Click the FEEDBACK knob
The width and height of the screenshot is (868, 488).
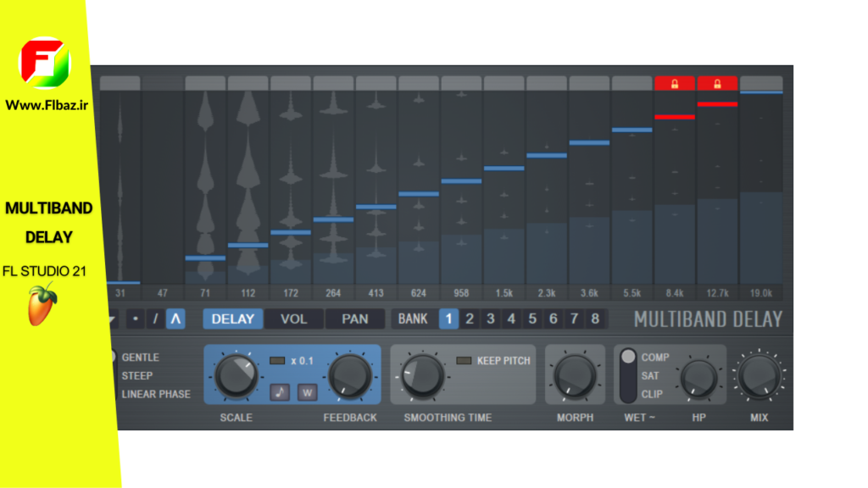pos(350,376)
